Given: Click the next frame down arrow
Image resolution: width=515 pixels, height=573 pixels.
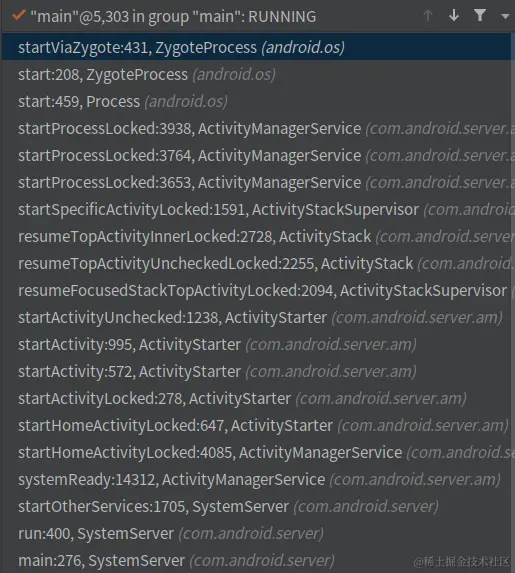Looking at the screenshot, I should [454, 15].
